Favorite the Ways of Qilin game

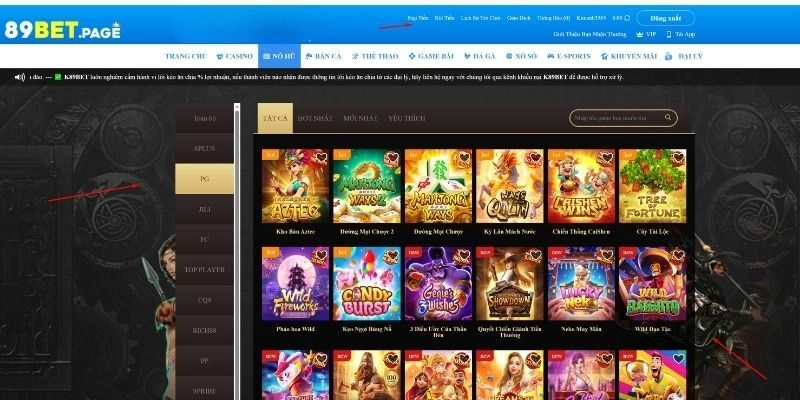point(535,158)
